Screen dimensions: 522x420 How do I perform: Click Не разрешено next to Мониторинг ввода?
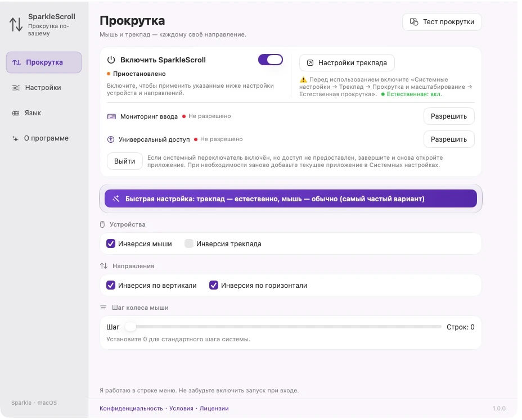tap(209, 116)
